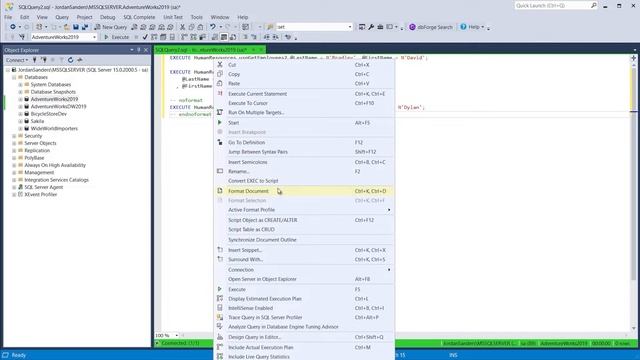Click the Copy icon in the top toolbar
640x360 pixels.
point(191,27)
